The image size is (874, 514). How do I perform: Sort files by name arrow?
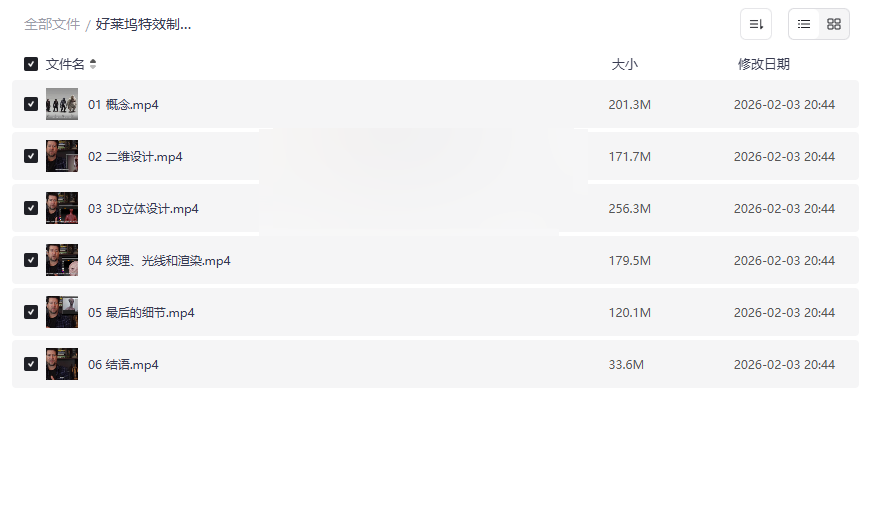click(x=93, y=64)
